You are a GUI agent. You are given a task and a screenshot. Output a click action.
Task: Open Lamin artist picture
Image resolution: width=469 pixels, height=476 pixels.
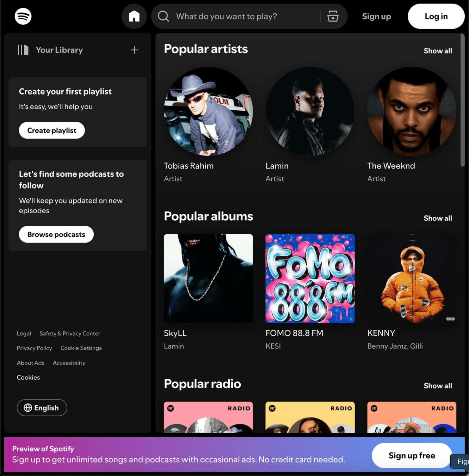(310, 111)
